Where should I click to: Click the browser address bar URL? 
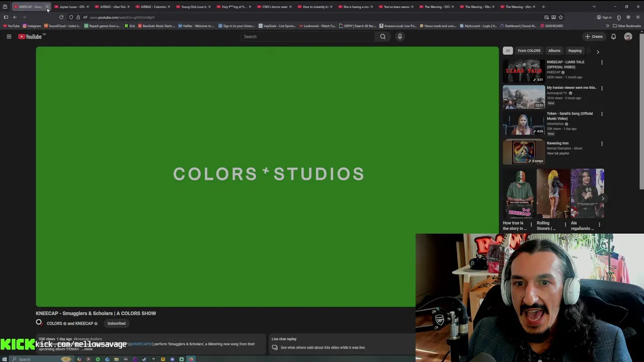coord(122,18)
